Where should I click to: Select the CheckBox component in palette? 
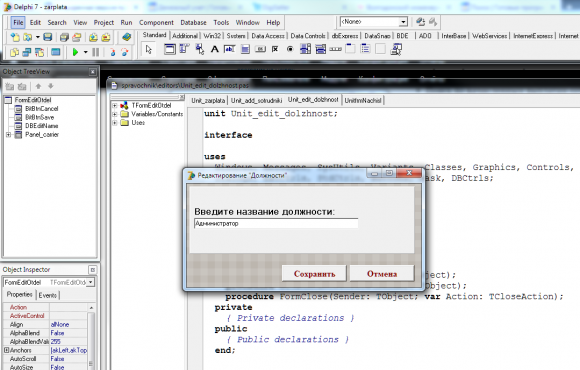[x=275, y=49]
